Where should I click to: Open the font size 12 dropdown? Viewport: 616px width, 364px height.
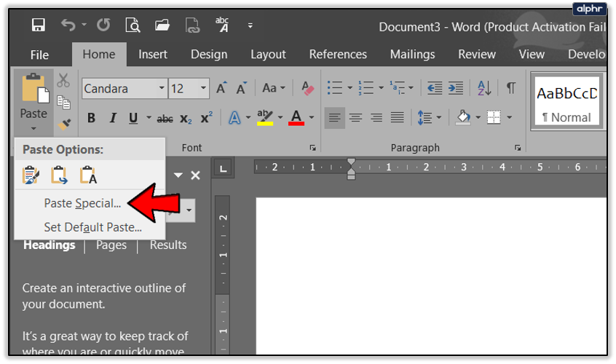point(203,87)
